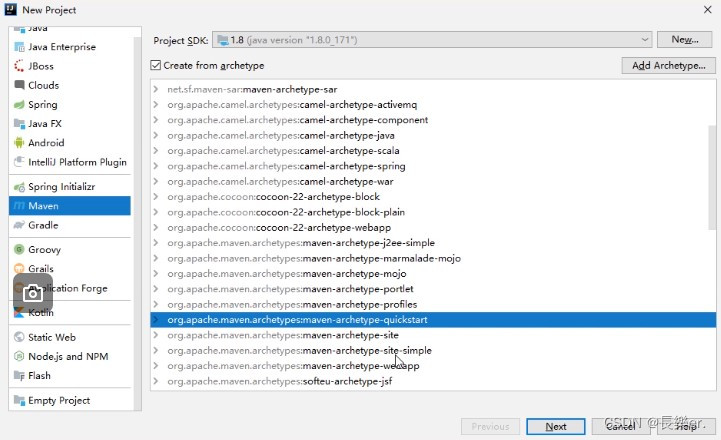The height and width of the screenshot is (440, 721).
Task: Select Kotlin project type
Action: [70, 312]
